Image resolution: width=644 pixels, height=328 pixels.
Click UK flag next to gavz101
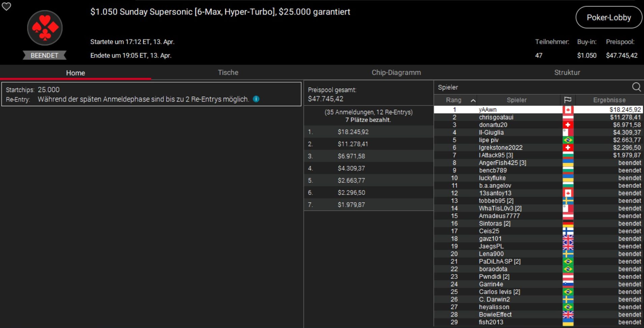pos(568,239)
